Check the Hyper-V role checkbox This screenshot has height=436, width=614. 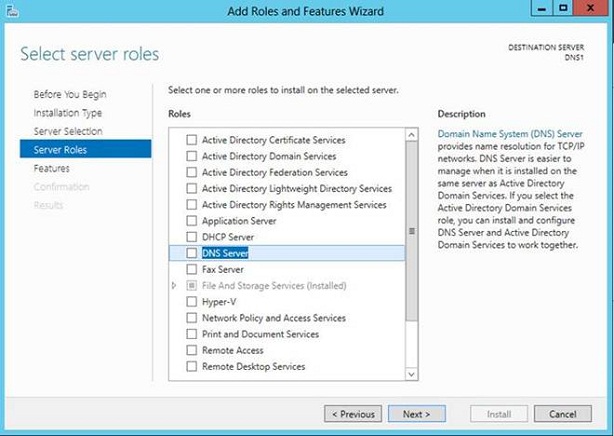click(x=191, y=302)
